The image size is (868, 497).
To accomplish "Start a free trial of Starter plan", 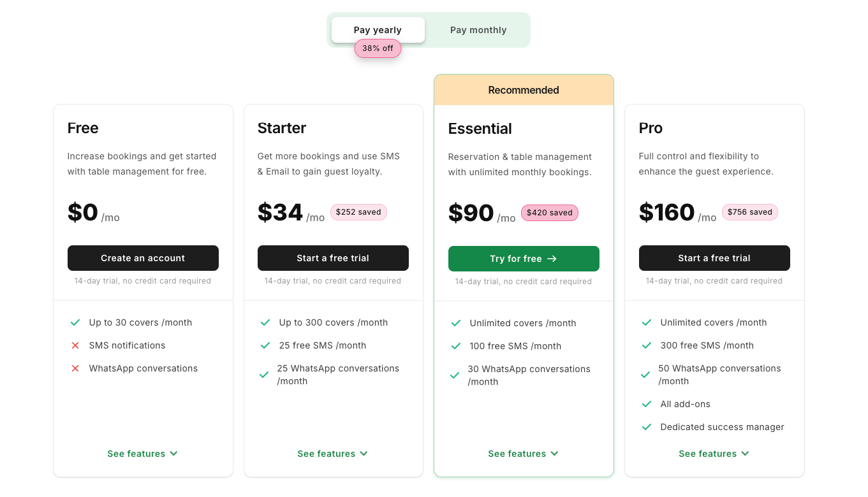I will pyautogui.click(x=333, y=258).
